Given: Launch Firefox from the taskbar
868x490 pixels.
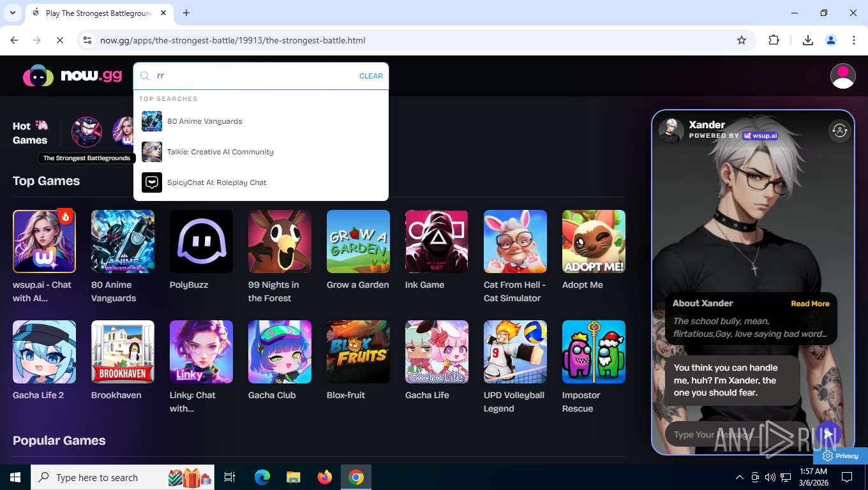Looking at the screenshot, I should tap(325, 477).
